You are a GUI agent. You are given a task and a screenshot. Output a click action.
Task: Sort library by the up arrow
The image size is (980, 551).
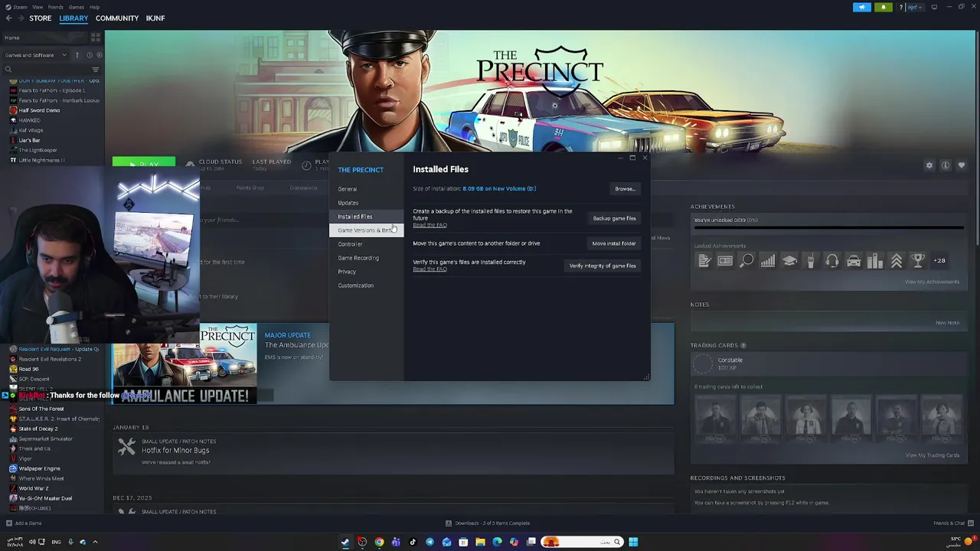pyautogui.click(x=77, y=55)
